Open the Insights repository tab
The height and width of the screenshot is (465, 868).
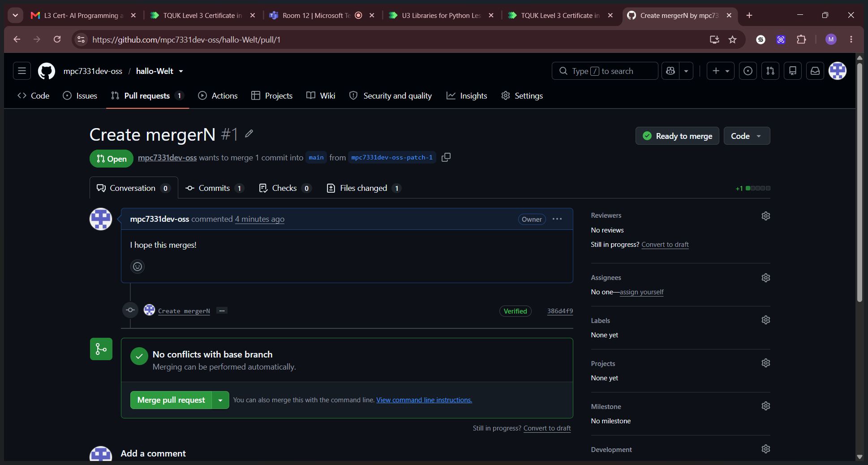467,96
